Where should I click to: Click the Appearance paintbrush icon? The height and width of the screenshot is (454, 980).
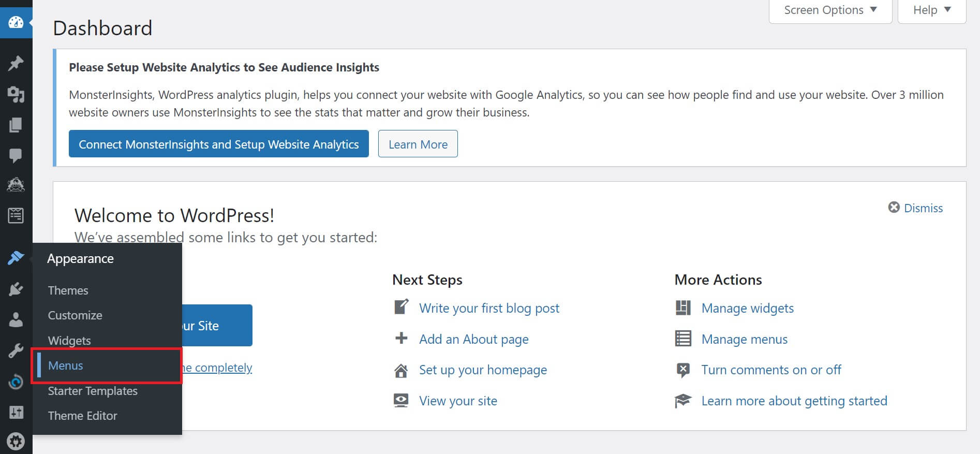pyautogui.click(x=16, y=257)
